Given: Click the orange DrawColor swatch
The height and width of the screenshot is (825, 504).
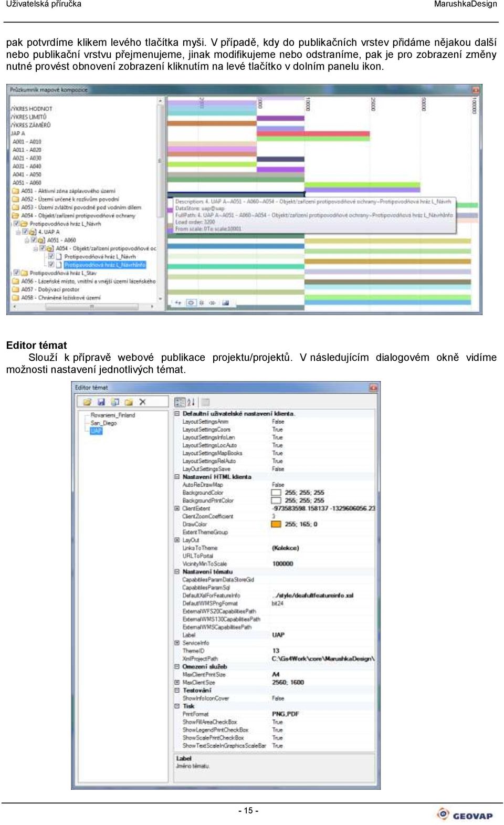Looking at the screenshot, I should 276,524.
